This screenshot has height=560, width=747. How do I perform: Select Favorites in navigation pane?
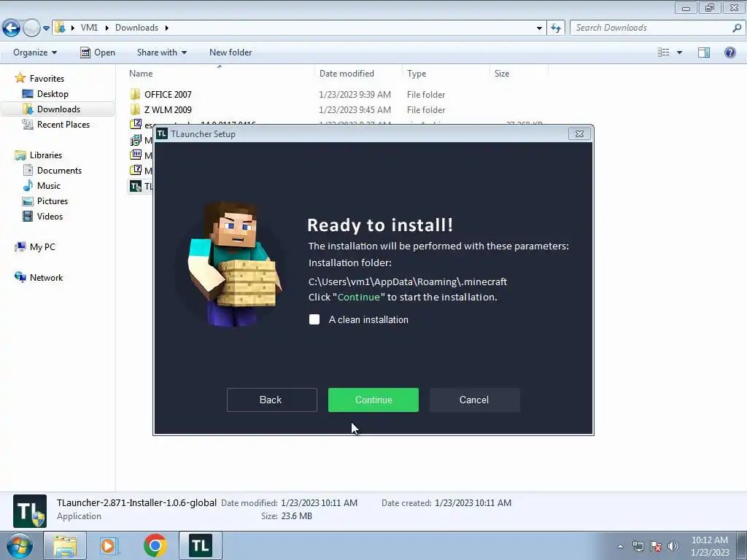pos(47,79)
